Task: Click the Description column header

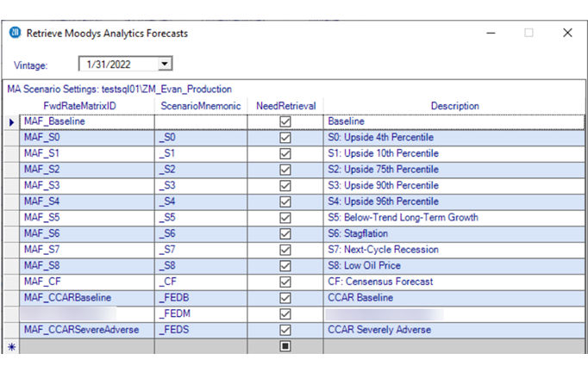Action: pos(454,106)
